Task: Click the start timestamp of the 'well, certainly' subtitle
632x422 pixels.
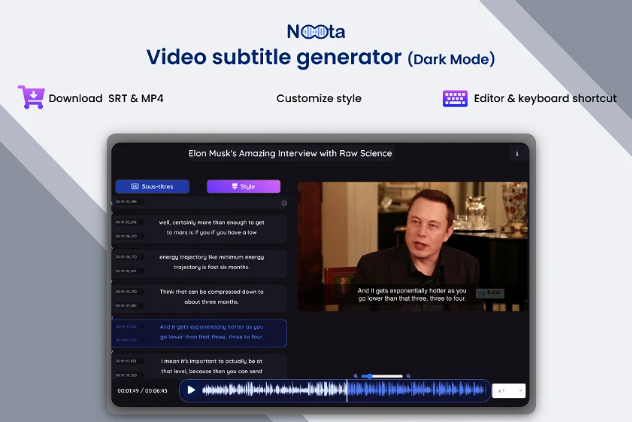Action: click(127, 222)
